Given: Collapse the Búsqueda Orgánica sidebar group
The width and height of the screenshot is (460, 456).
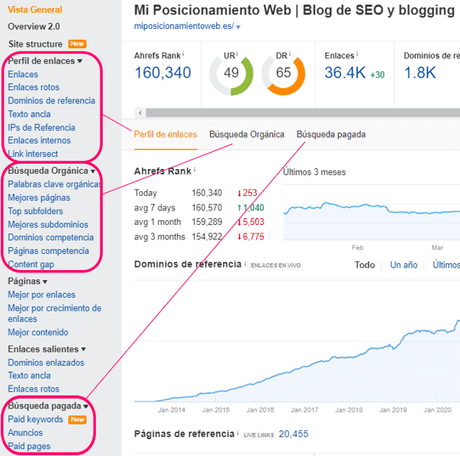Looking at the screenshot, I should [x=51, y=171].
